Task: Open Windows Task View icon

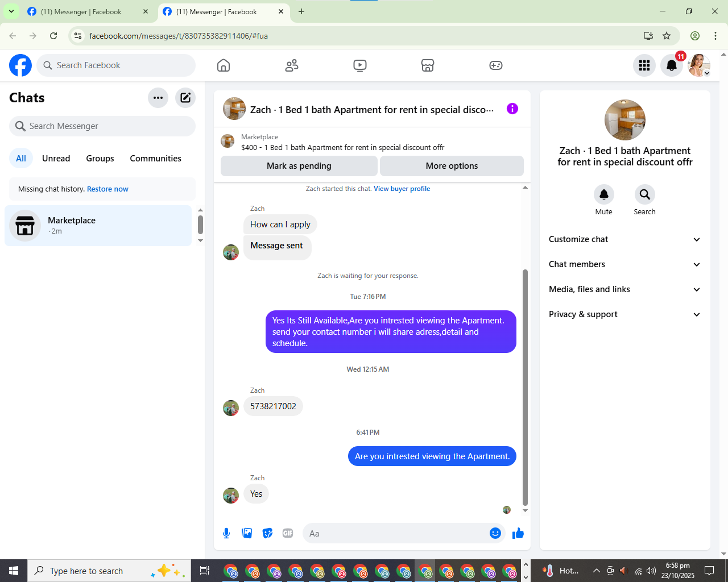Action: pos(205,571)
